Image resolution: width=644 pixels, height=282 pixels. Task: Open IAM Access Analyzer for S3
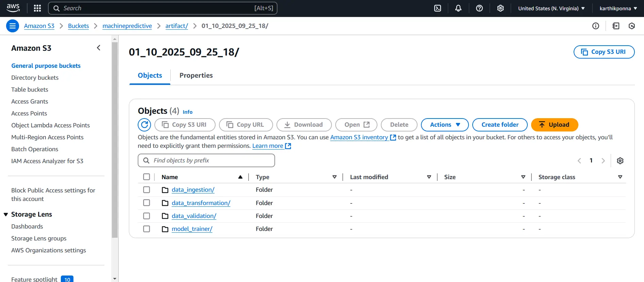[x=47, y=161]
